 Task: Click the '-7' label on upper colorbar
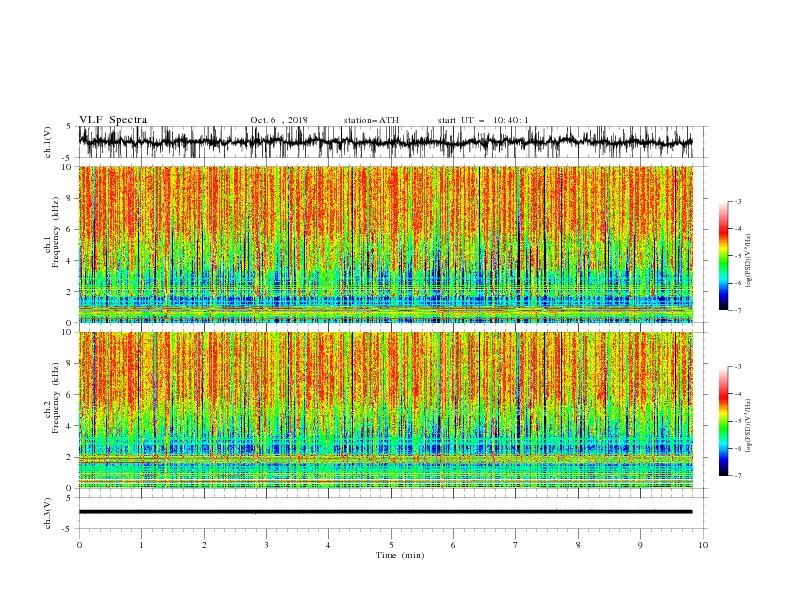(737, 311)
